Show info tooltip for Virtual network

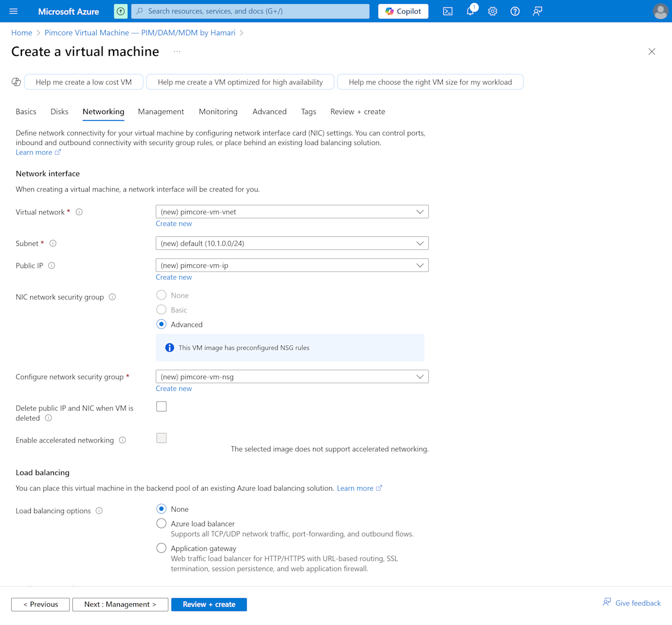79,212
